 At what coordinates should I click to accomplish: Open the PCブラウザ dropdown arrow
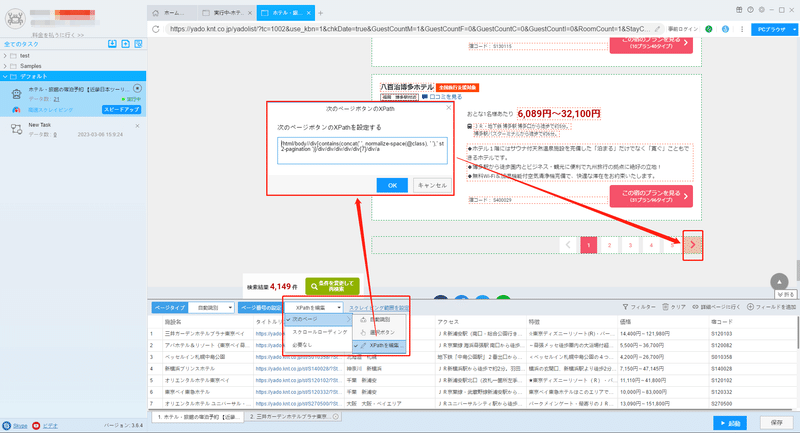[794, 30]
